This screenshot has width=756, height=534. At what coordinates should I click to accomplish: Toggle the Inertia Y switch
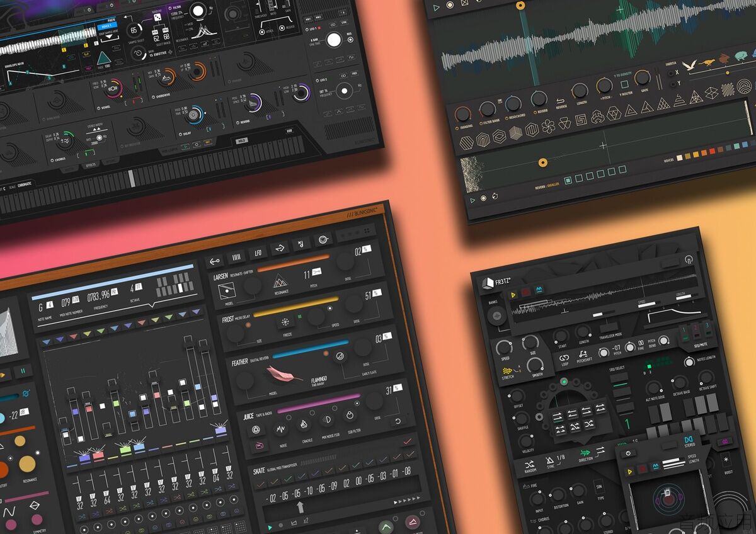(x=672, y=83)
